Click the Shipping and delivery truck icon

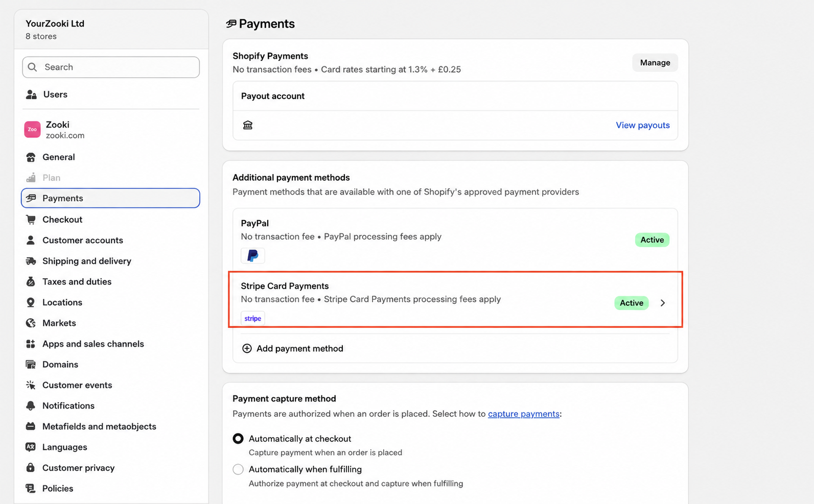click(31, 261)
